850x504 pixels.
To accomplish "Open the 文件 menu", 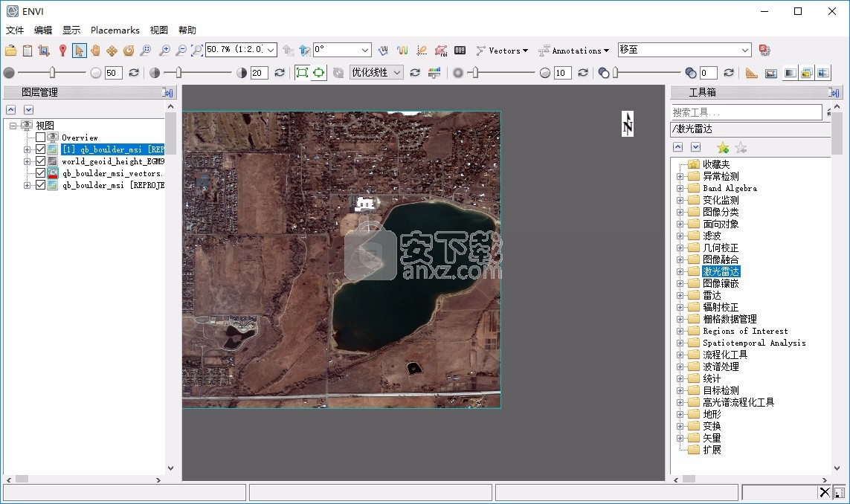I will click(x=15, y=30).
